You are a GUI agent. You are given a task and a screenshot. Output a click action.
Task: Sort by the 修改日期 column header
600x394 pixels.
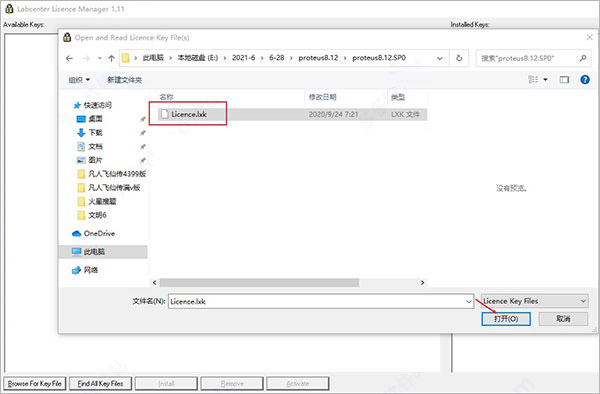click(x=322, y=97)
